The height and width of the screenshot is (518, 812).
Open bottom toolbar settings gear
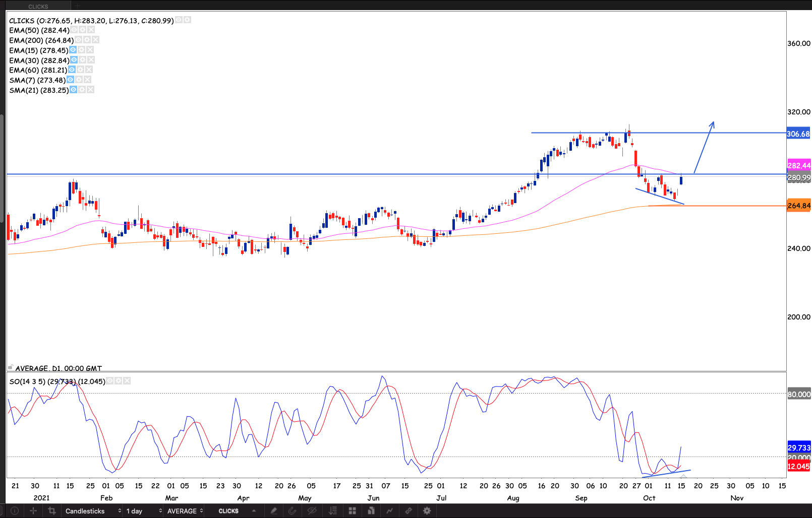427,511
